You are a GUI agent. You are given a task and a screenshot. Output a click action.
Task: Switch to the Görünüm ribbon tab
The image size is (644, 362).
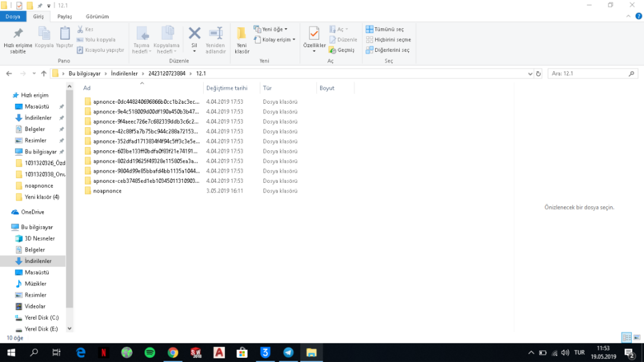(97, 16)
